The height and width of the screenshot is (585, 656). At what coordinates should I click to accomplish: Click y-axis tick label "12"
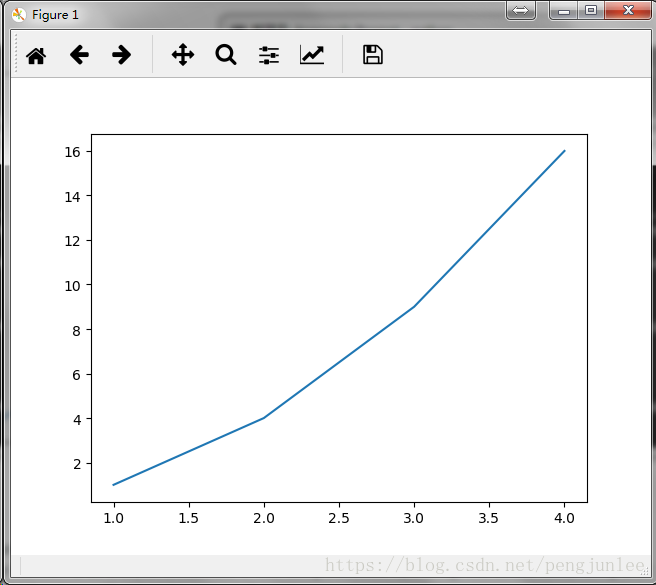coord(72,241)
